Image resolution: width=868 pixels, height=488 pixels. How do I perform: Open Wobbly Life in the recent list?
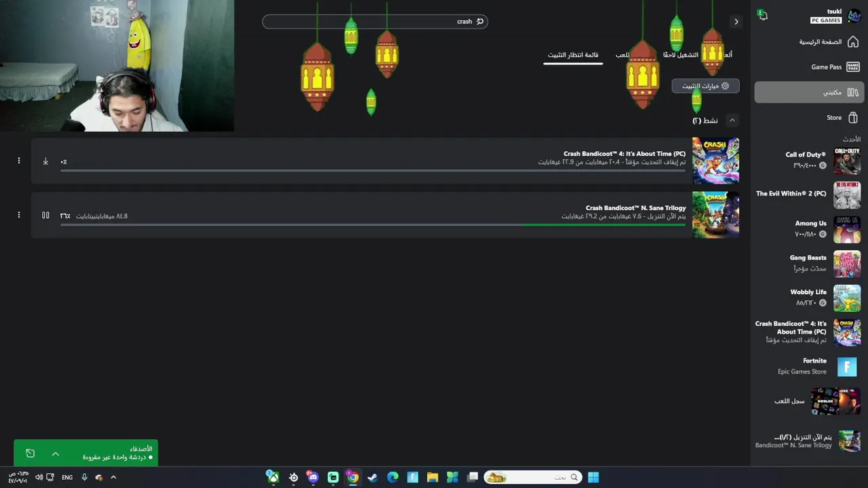pyautogui.click(x=809, y=298)
